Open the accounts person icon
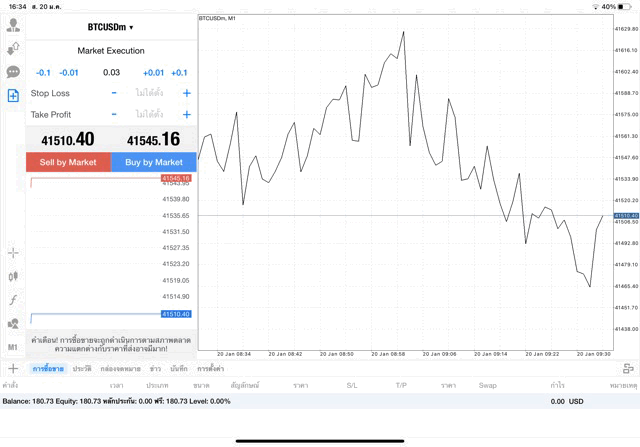The height and width of the screenshot is (447, 640). 13,25
